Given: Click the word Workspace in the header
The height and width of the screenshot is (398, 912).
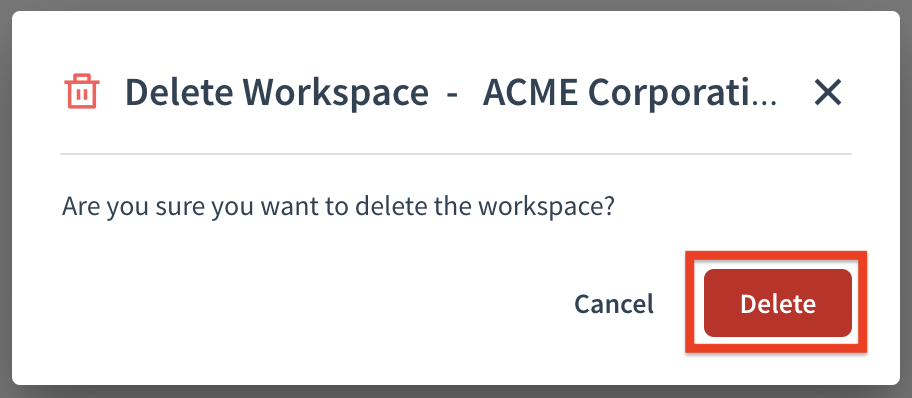Looking at the screenshot, I should (336, 92).
